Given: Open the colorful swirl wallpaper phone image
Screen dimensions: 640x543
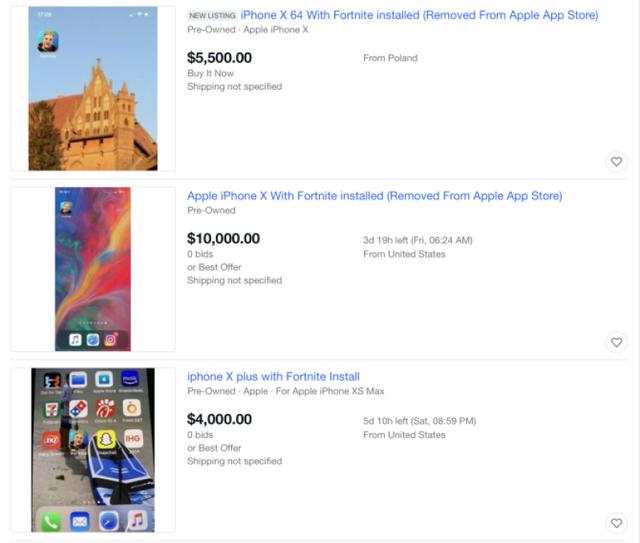Looking at the screenshot, I should (93, 269).
